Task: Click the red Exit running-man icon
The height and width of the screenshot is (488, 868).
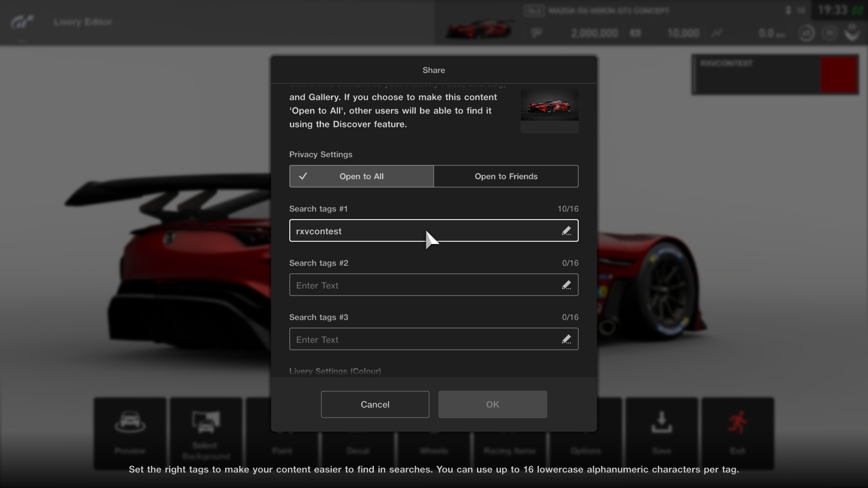Action: pos(737,422)
